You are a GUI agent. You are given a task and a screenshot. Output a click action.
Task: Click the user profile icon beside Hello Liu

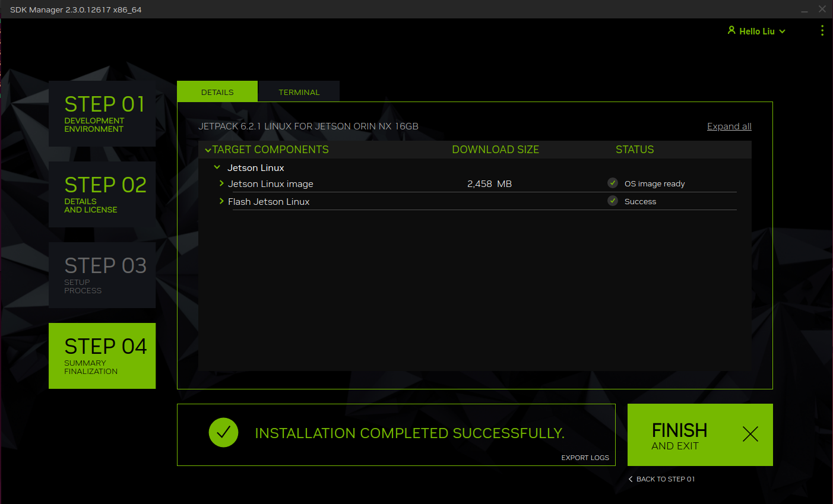(x=731, y=30)
